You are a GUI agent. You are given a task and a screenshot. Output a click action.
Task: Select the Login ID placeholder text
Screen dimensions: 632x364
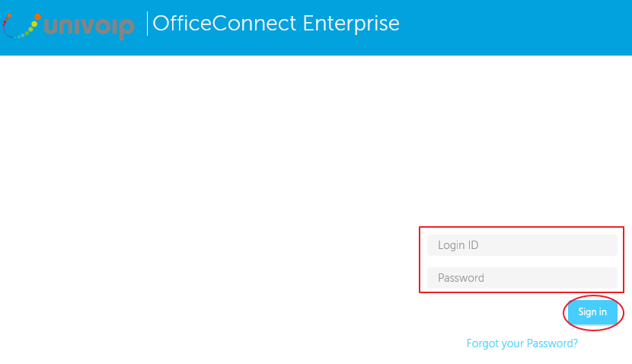[x=458, y=245]
